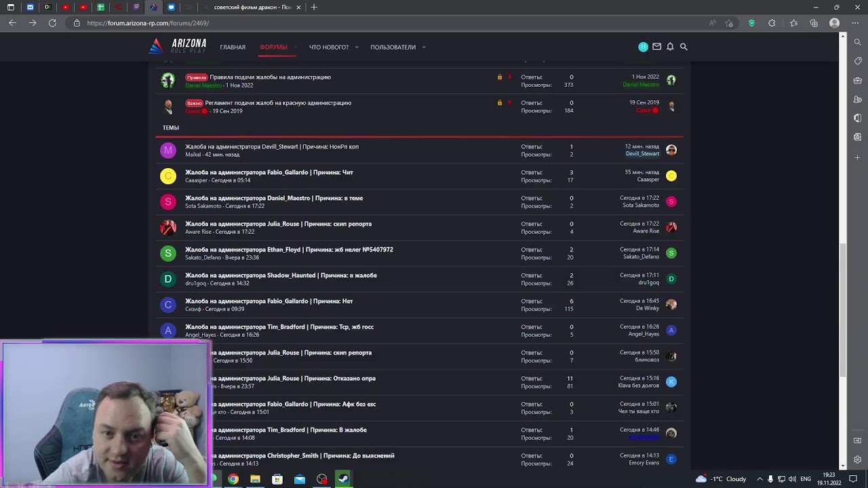Click the Arizona Role Play logo
Viewport: 868px width, 488px height.
[x=178, y=46]
